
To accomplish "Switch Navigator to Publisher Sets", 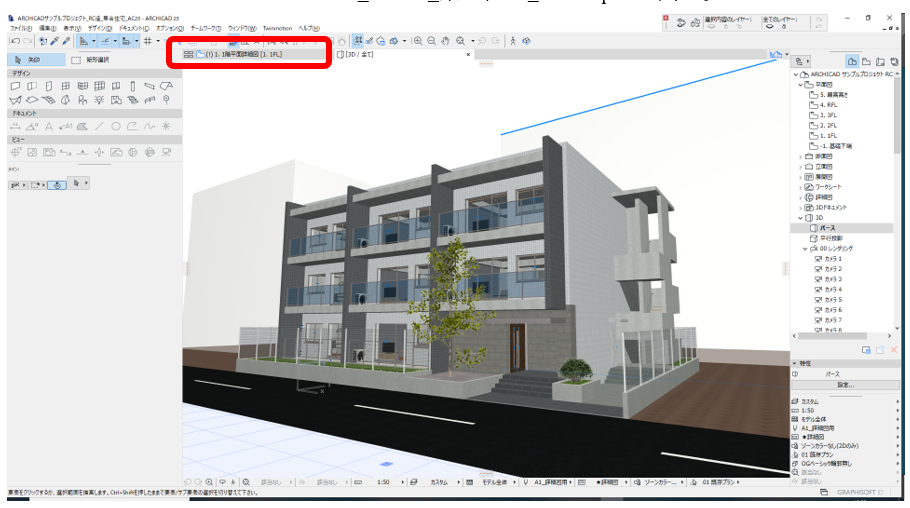I will [894, 61].
